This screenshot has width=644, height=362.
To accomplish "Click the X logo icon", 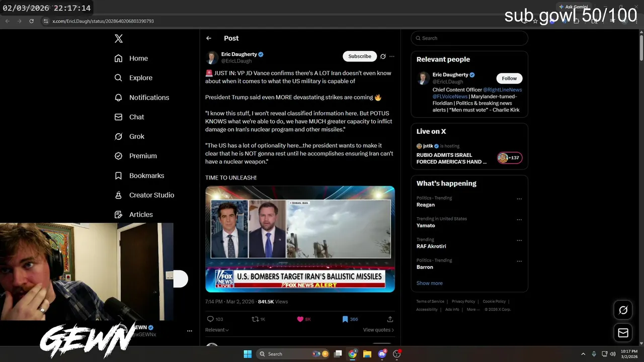I will point(118,38).
